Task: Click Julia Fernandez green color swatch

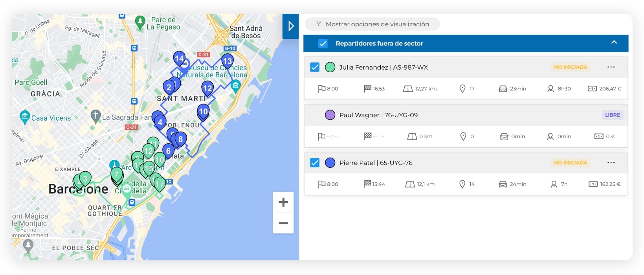Action: point(330,67)
